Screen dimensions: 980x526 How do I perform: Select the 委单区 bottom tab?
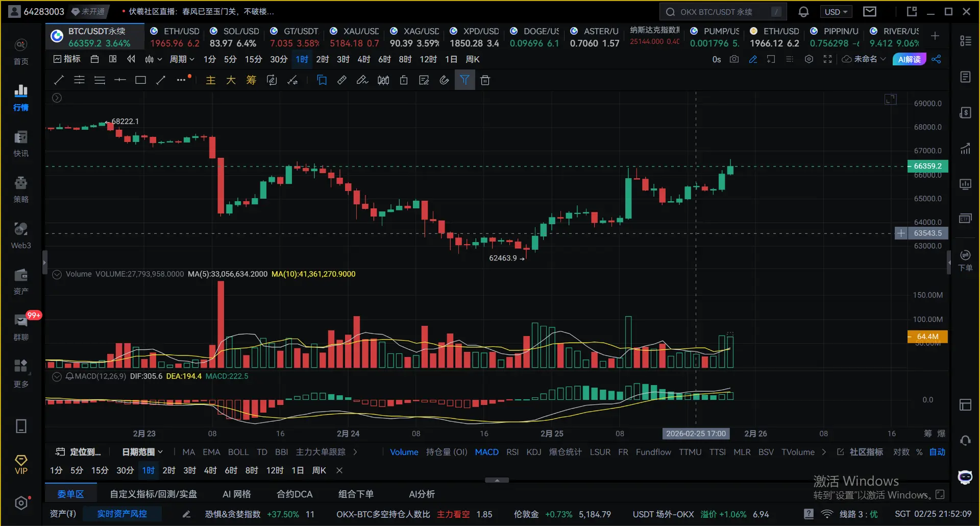(70, 494)
